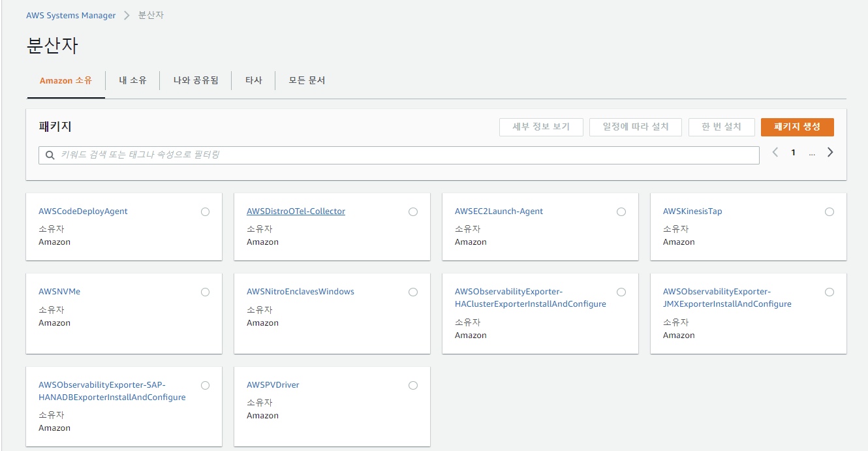Viewport: 868px width, 451px height.
Task: Open 타사 tab
Action: pyautogui.click(x=253, y=80)
